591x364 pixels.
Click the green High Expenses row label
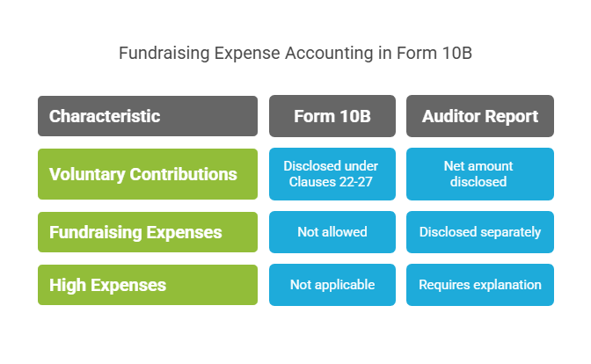pos(148,285)
